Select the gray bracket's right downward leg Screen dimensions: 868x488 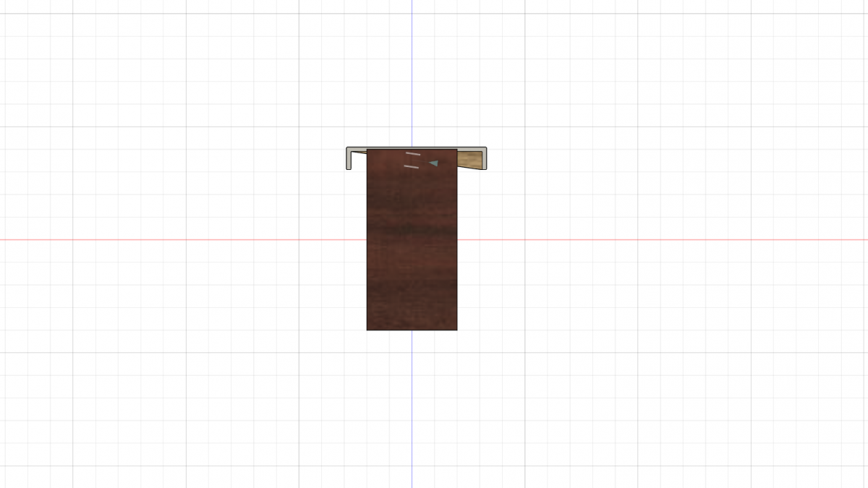485,159
